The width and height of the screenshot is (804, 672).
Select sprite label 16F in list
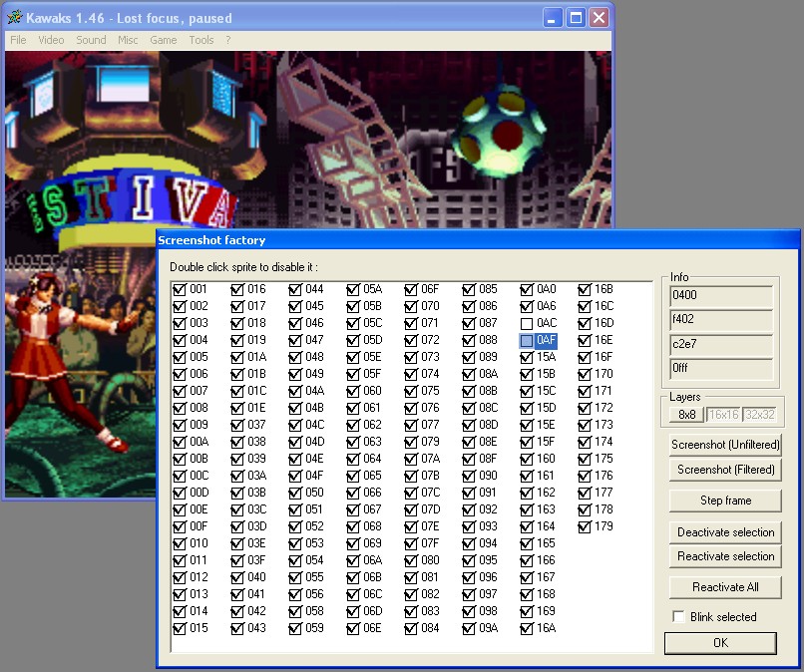pyautogui.click(x=603, y=357)
